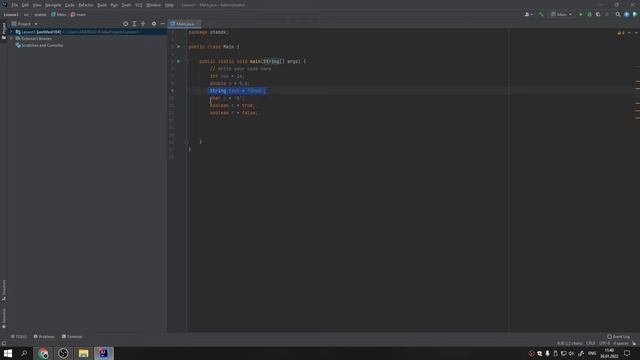The height and width of the screenshot is (360, 640).
Task: Open OBS Studio from the taskbar
Action: (63, 353)
